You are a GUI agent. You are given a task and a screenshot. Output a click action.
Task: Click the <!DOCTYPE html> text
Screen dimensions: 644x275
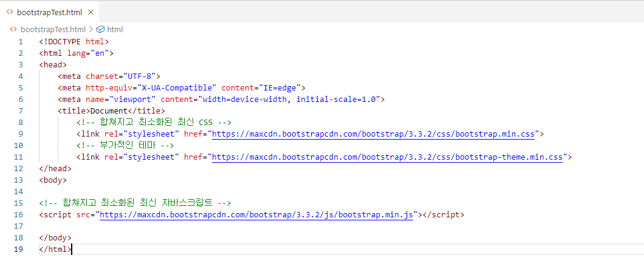pos(74,41)
